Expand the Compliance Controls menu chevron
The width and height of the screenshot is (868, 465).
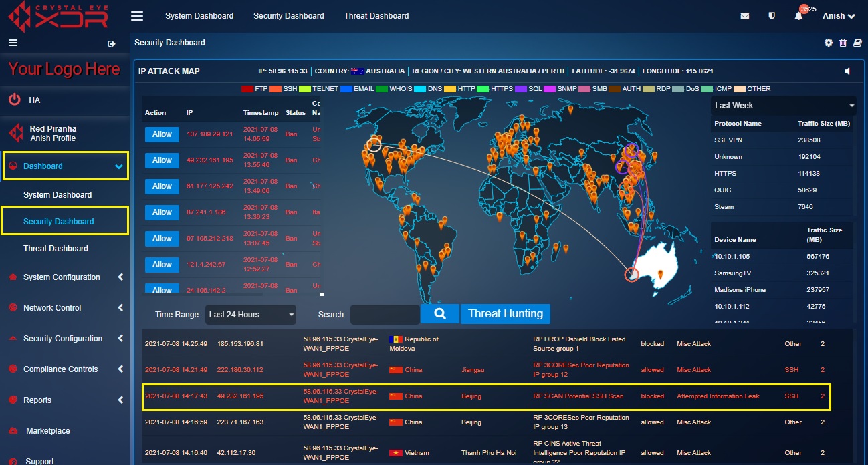click(120, 369)
